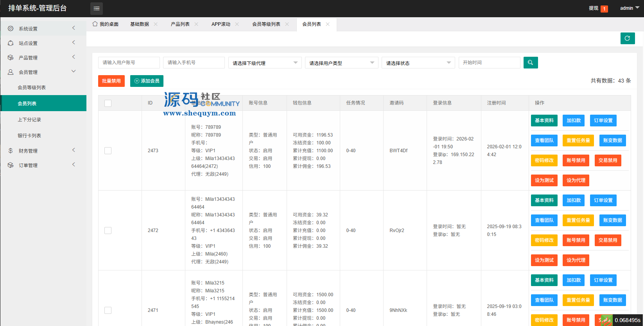Check the checkbox for member 2473
The image size is (644, 326).
point(108,151)
